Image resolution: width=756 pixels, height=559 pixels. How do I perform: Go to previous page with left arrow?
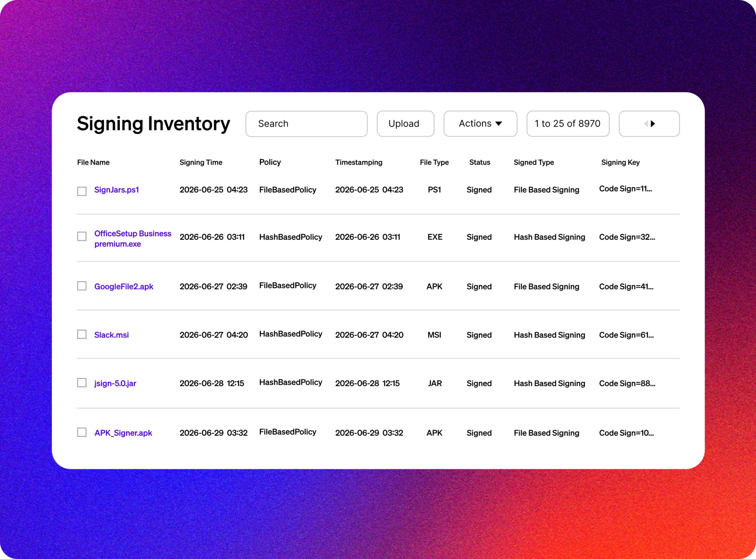pyautogui.click(x=646, y=124)
